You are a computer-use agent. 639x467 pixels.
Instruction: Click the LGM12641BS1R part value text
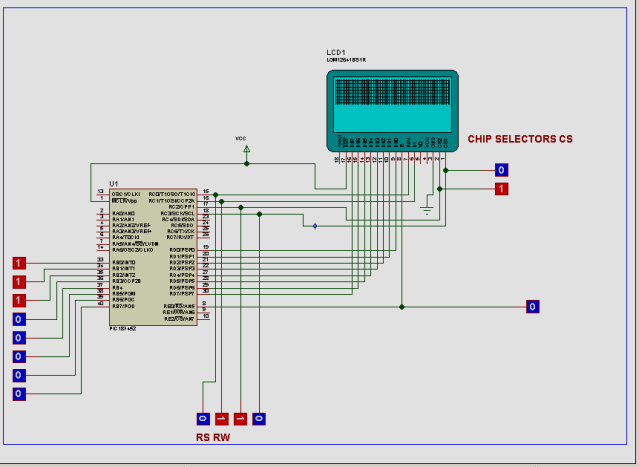tap(346, 60)
